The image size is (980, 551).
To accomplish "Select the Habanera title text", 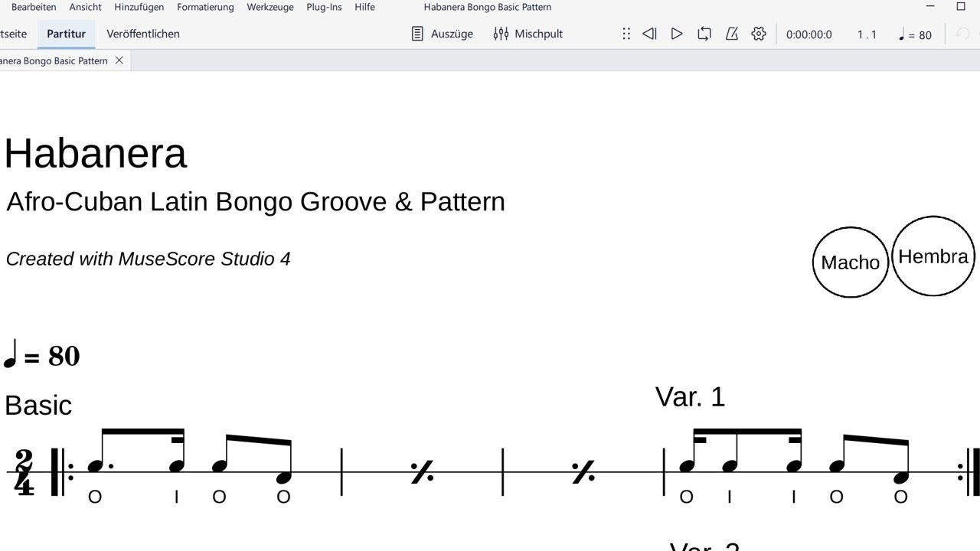I will 96,153.
